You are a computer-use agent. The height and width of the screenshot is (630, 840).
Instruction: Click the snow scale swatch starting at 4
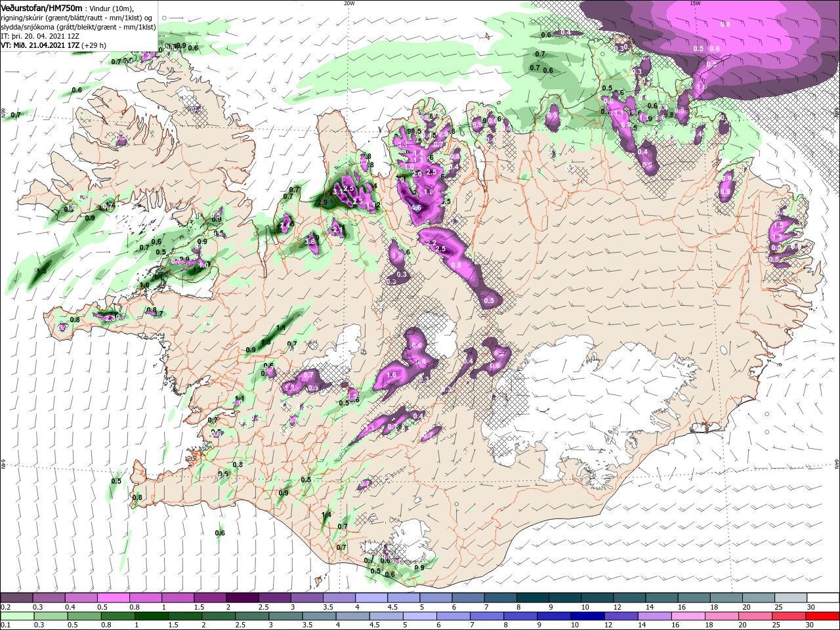coord(370,598)
